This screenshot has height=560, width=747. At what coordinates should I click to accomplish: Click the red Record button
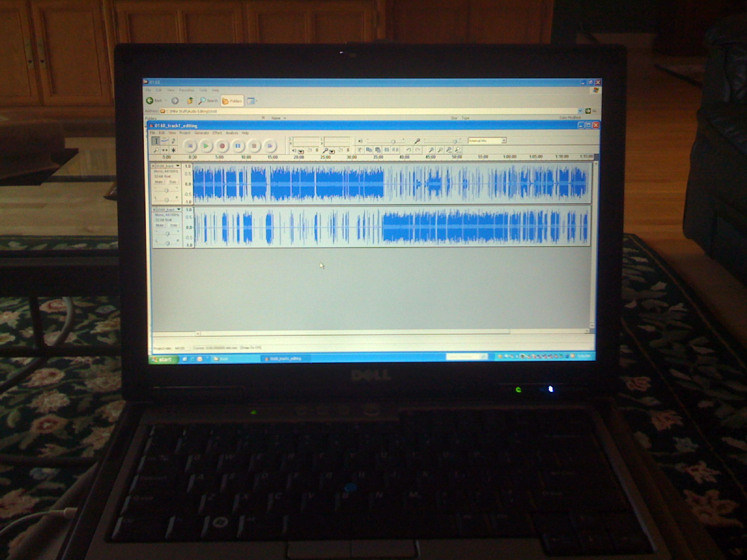coord(222,146)
